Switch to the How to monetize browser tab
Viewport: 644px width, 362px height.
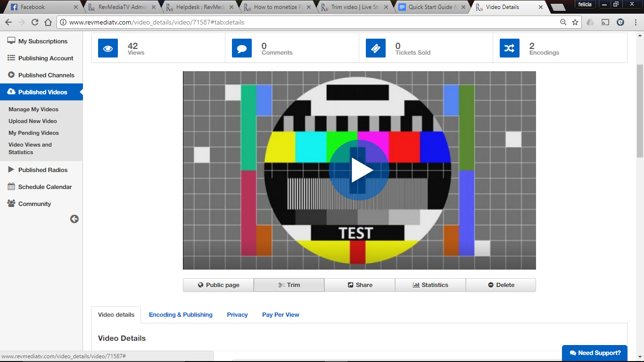277,7
